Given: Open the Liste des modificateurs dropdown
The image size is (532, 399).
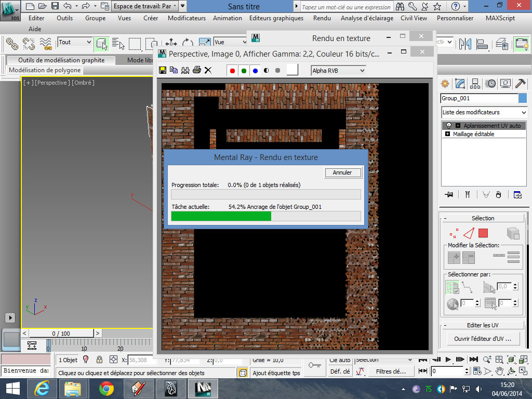Looking at the screenshot, I should click(x=484, y=112).
